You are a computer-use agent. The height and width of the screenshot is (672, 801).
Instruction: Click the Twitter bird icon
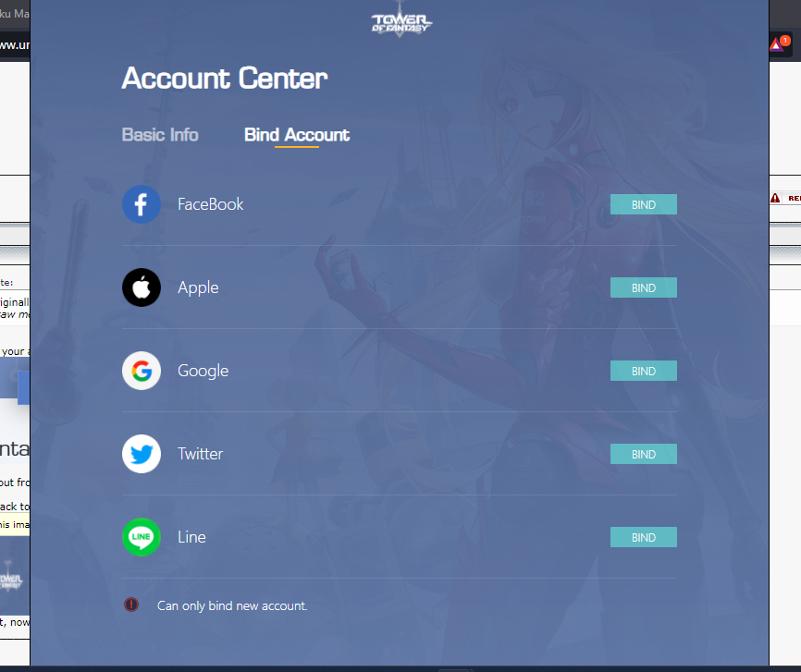(142, 454)
